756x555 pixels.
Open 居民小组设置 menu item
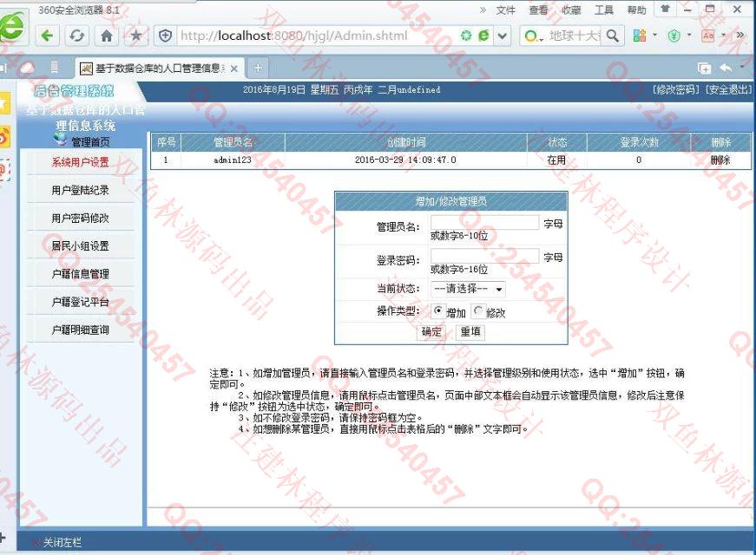pyautogui.click(x=81, y=246)
